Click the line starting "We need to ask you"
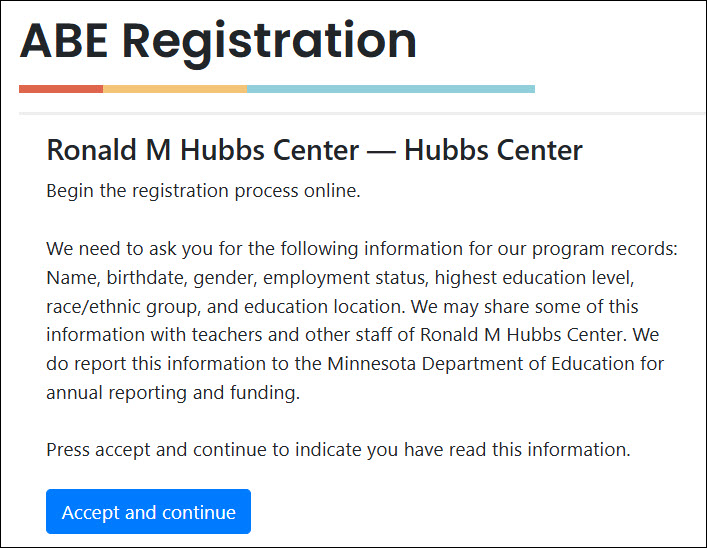This screenshot has width=707, height=548. click(362, 248)
